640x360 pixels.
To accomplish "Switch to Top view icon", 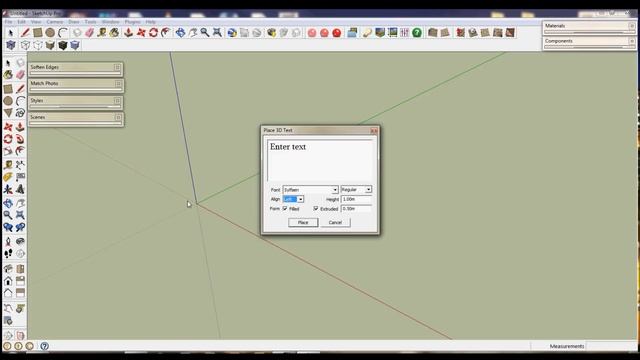I will 25,45.
